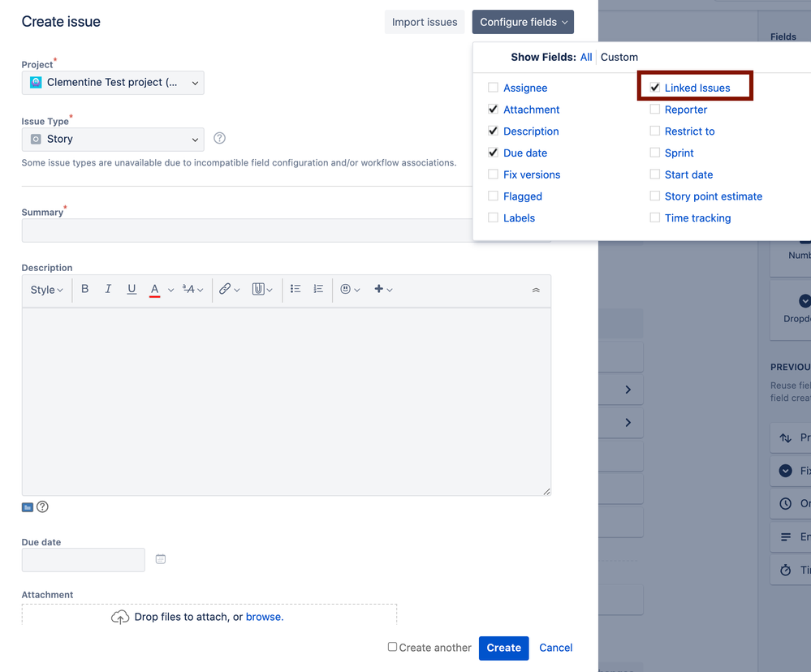Screen dimensions: 811x672
Task: Insert a numbered list
Action: (x=318, y=289)
